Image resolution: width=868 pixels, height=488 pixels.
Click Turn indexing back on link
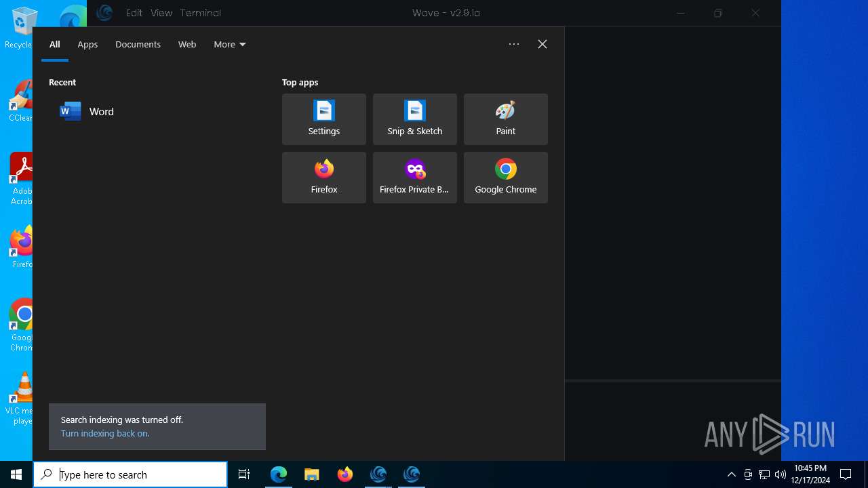(x=105, y=434)
